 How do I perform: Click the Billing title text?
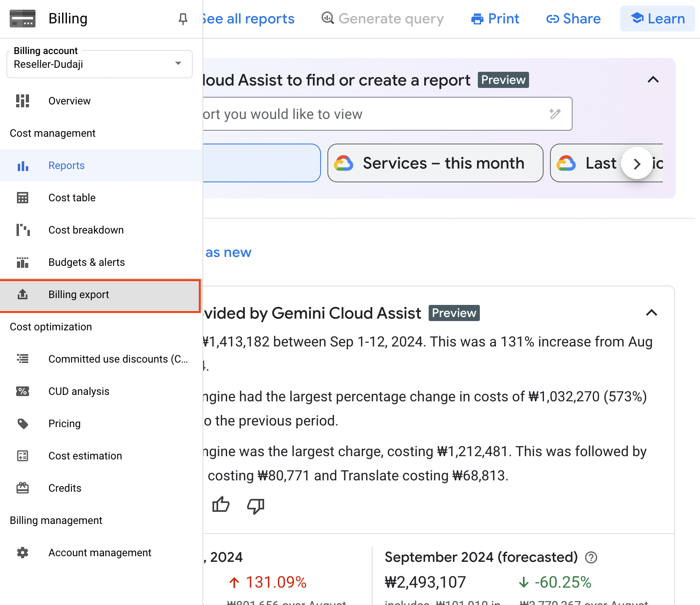pyautogui.click(x=68, y=19)
